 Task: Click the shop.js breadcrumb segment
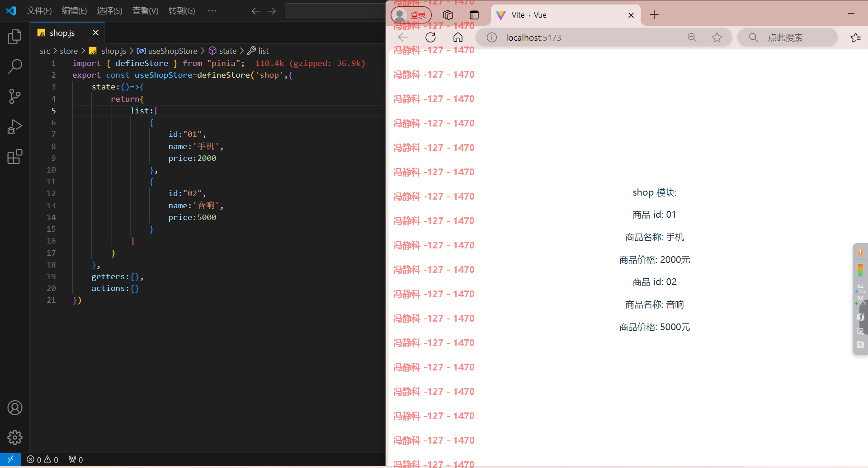pos(108,51)
